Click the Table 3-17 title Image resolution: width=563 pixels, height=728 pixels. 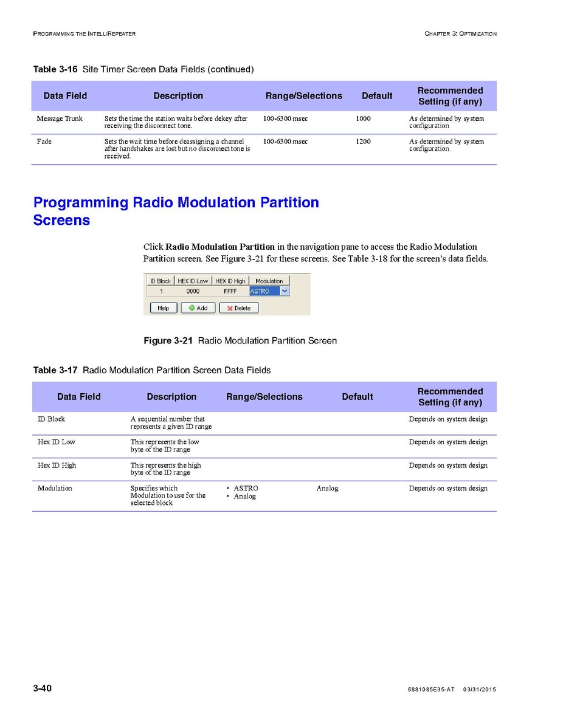152,370
